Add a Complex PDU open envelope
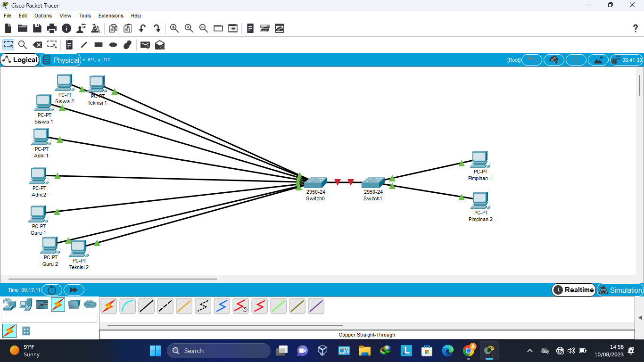 [160, 45]
